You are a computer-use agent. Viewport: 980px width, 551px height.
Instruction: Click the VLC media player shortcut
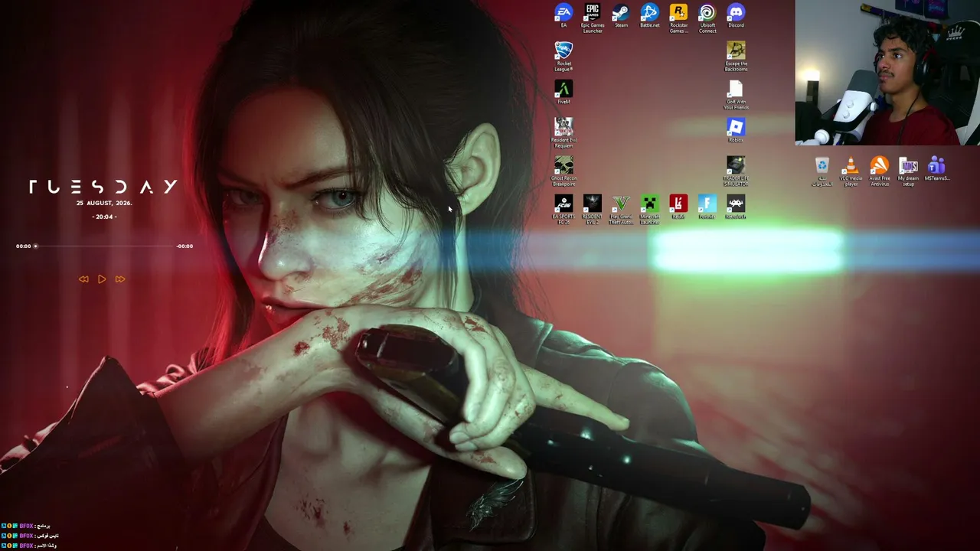click(x=851, y=172)
